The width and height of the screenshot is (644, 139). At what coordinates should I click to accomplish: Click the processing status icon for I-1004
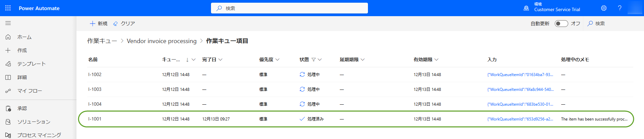point(302,104)
